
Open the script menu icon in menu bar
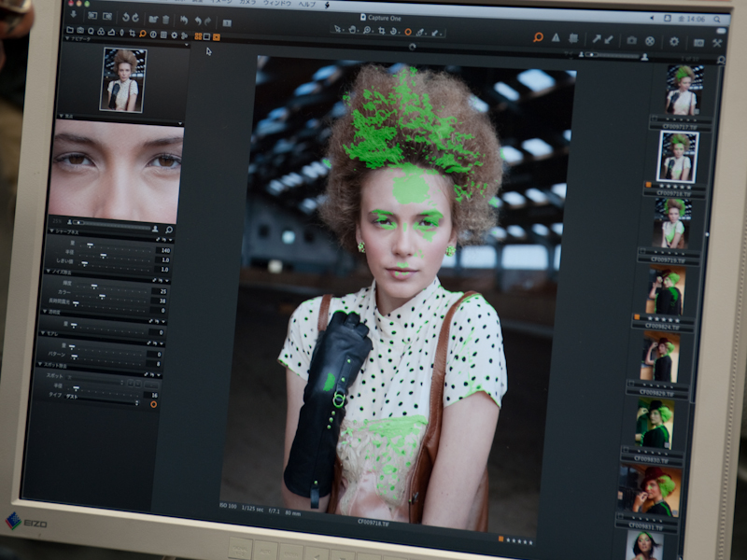pyautogui.click(x=328, y=5)
